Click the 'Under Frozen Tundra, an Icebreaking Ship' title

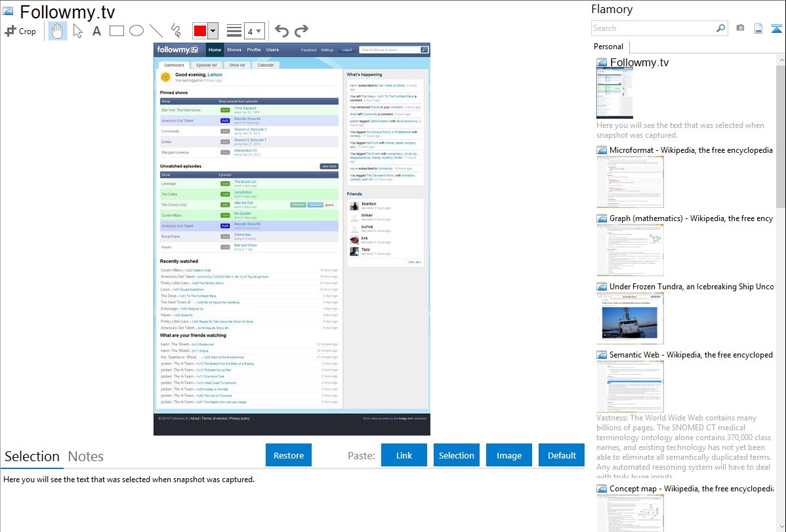(692, 287)
